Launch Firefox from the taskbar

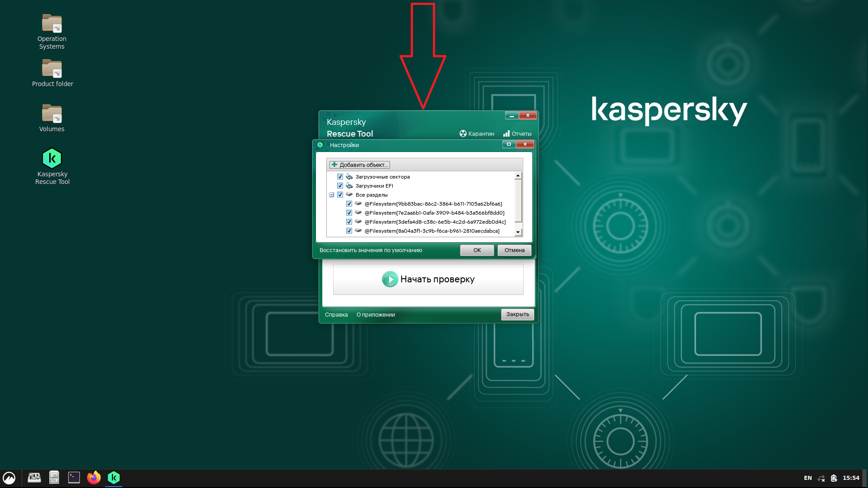click(x=94, y=478)
